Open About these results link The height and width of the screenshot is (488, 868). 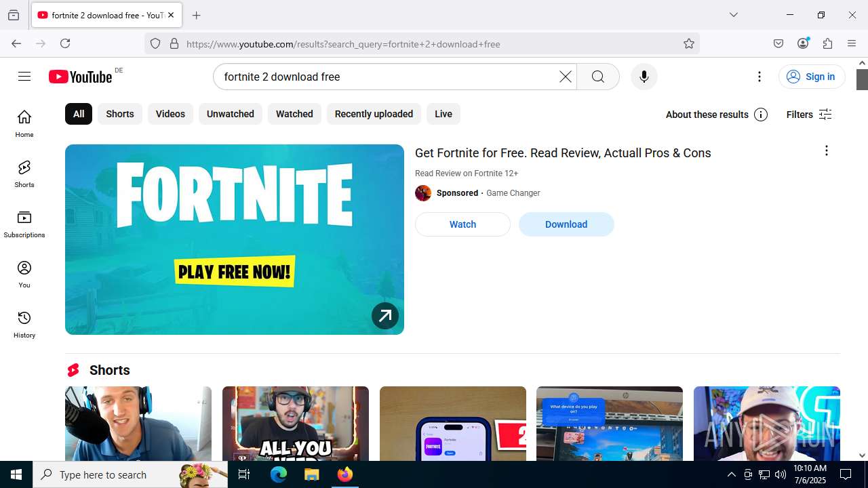tap(707, 115)
